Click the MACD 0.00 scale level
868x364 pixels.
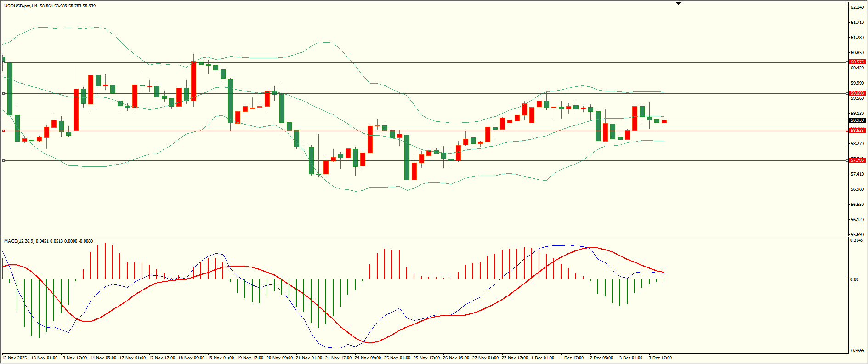click(x=854, y=279)
